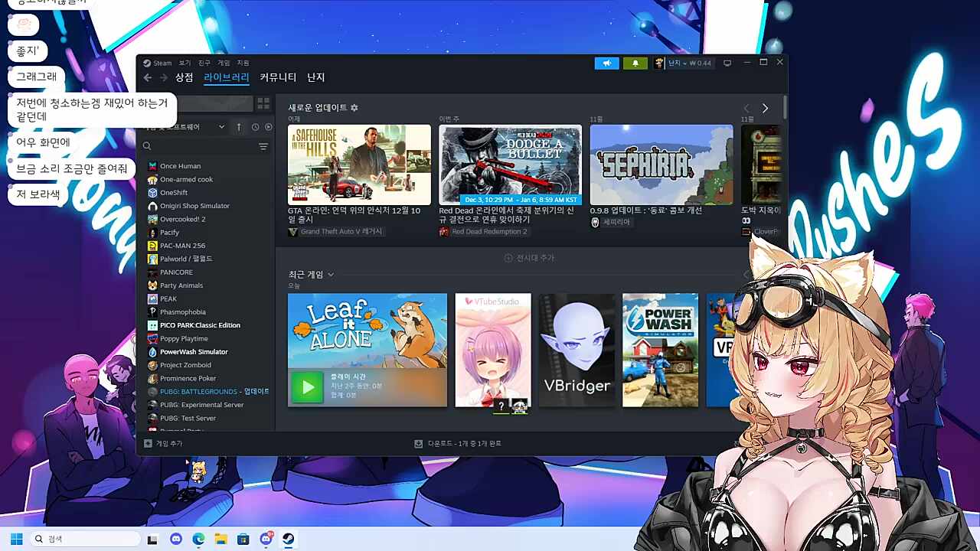Click the blue announcements megaphone button
980x551 pixels.
[x=606, y=63]
